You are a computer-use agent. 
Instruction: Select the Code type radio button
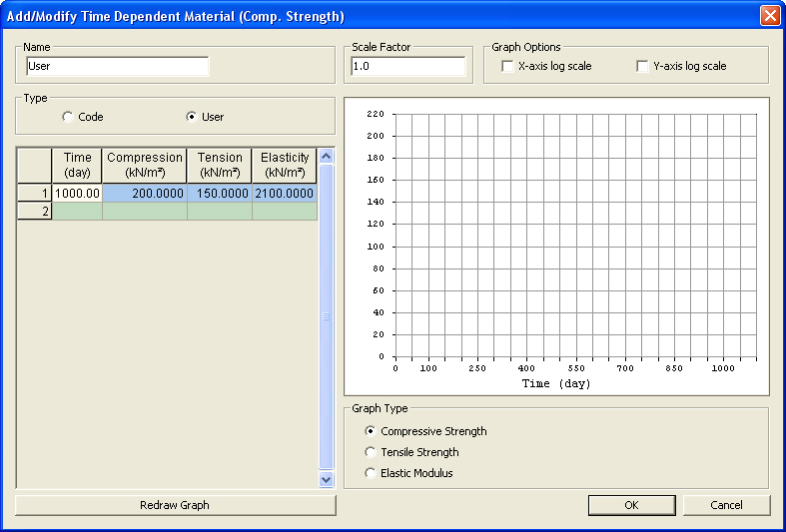coord(68,117)
